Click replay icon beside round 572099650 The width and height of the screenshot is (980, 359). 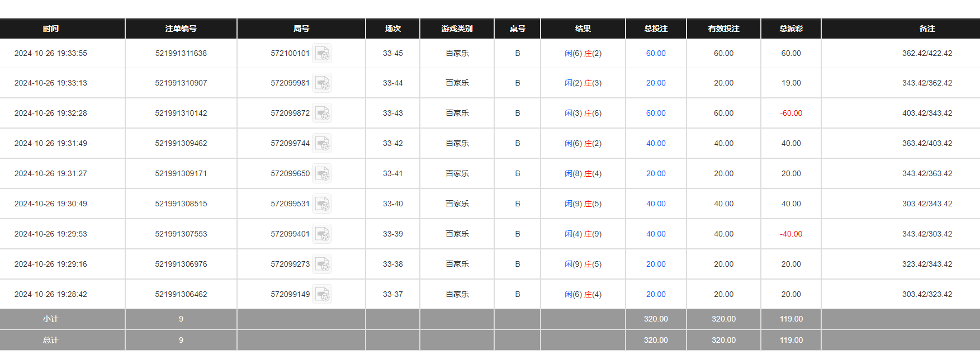322,174
